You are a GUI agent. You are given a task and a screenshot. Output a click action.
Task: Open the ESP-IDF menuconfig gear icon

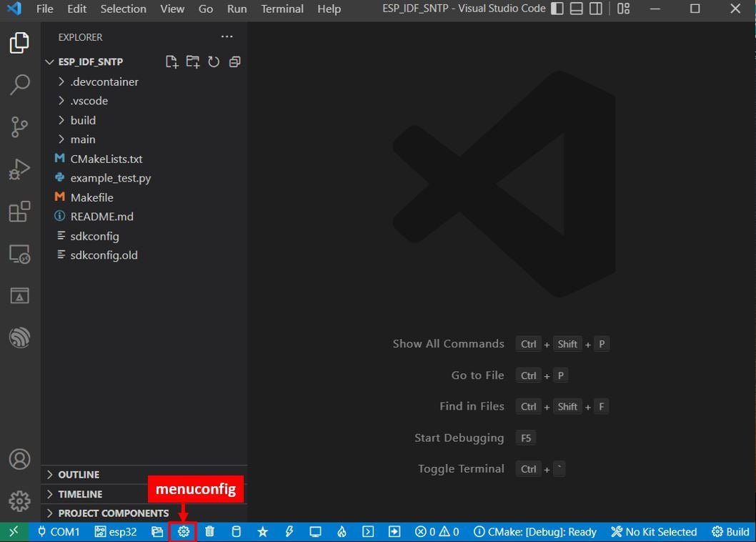click(183, 532)
